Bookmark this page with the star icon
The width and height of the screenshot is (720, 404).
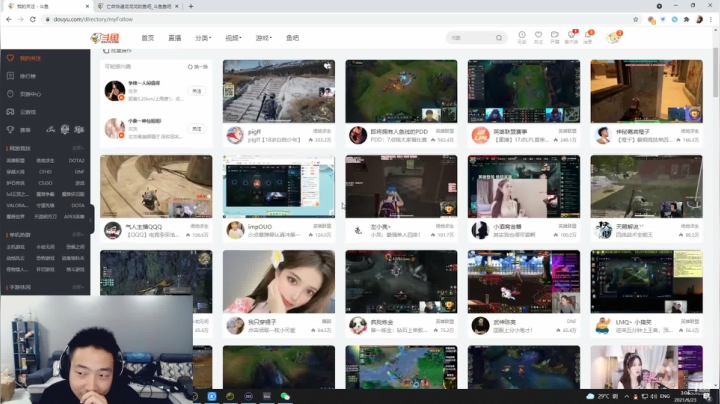pos(636,19)
